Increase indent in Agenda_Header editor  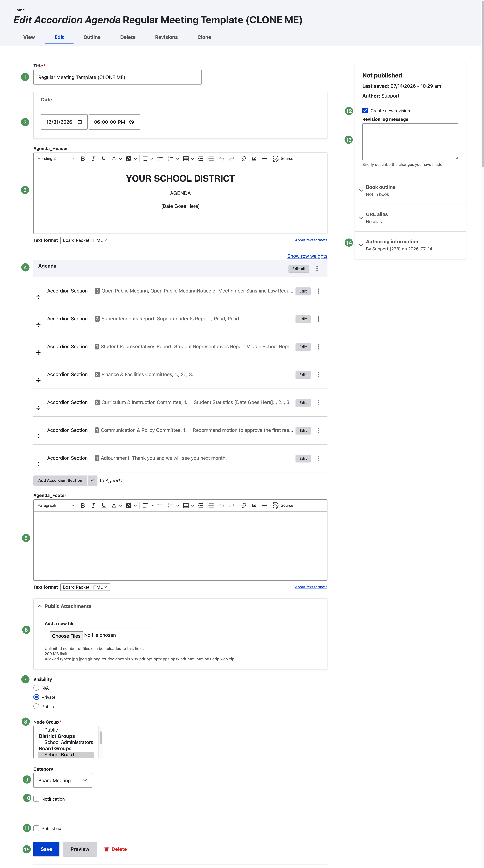coord(201,159)
